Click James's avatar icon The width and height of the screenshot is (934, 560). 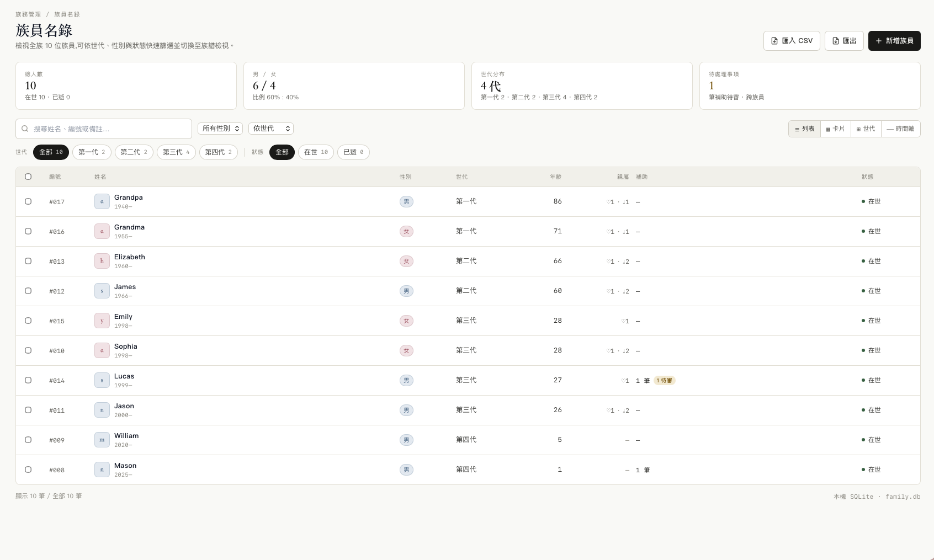[102, 291]
